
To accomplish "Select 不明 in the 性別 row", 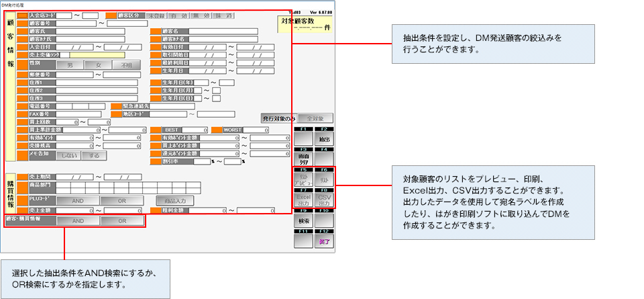I will click(x=126, y=65).
